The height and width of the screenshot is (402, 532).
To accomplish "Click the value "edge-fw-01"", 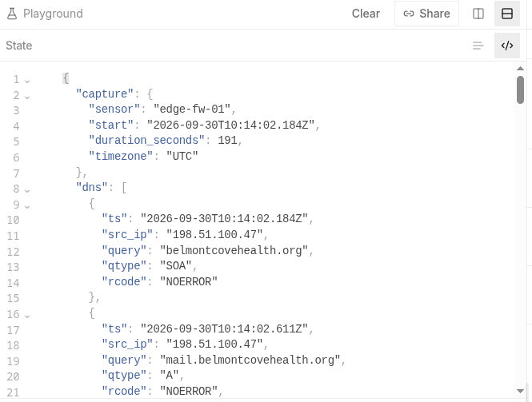I will (x=192, y=109).
